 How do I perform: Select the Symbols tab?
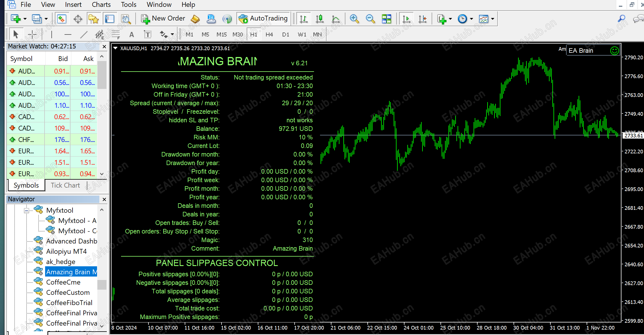[x=26, y=185]
